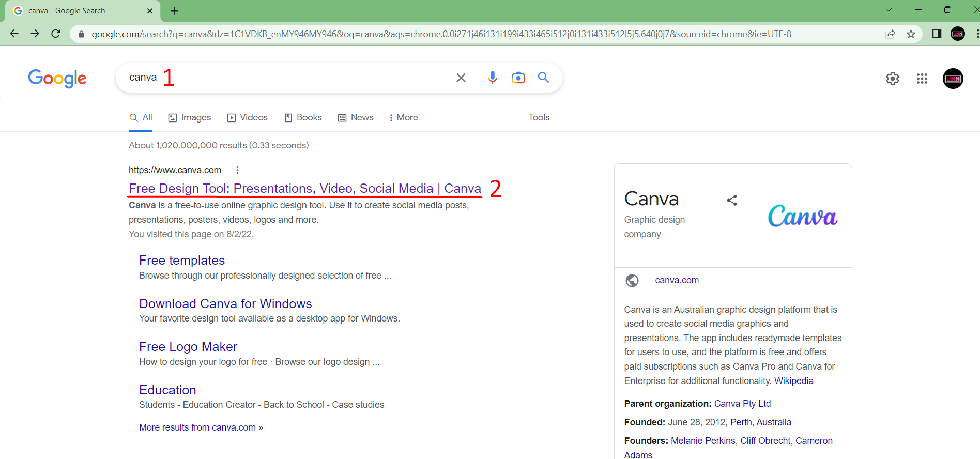Open Download Canva for Windows link
Image resolution: width=980 pixels, height=459 pixels.
pyautogui.click(x=225, y=303)
